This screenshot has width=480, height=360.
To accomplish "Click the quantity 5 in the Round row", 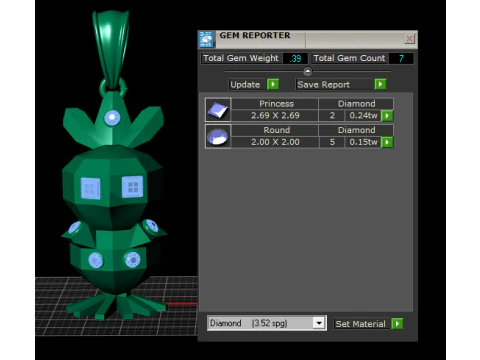I will click(332, 142).
